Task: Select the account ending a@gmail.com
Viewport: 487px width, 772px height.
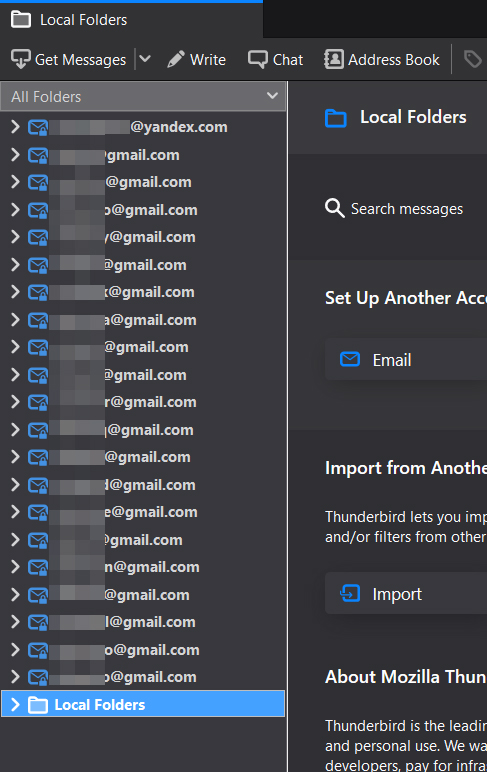Action: point(143,320)
